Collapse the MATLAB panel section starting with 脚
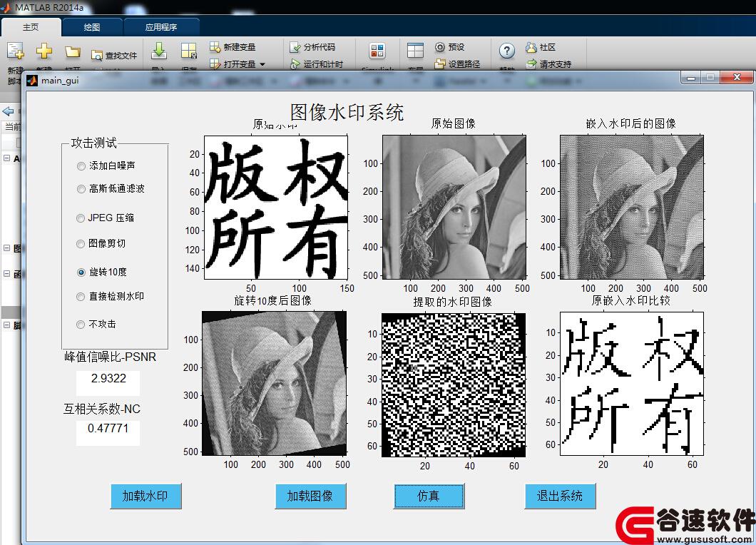The height and width of the screenshot is (545, 756). [x=6, y=325]
